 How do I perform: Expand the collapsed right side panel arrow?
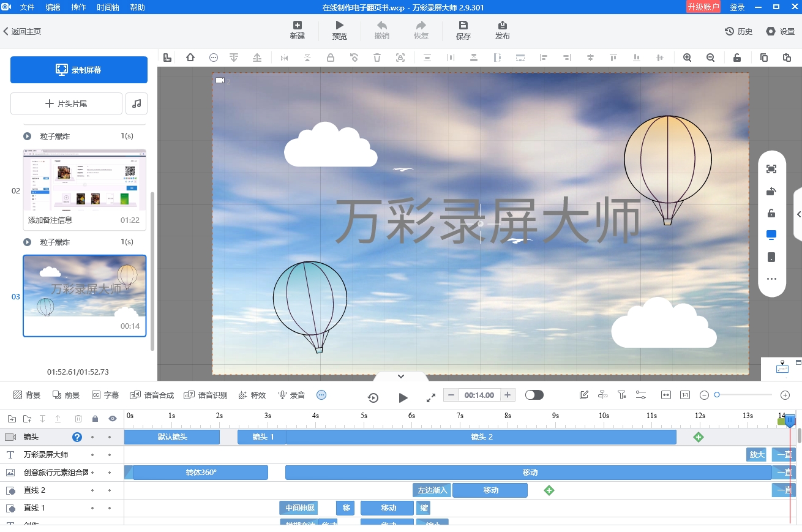click(798, 214)
